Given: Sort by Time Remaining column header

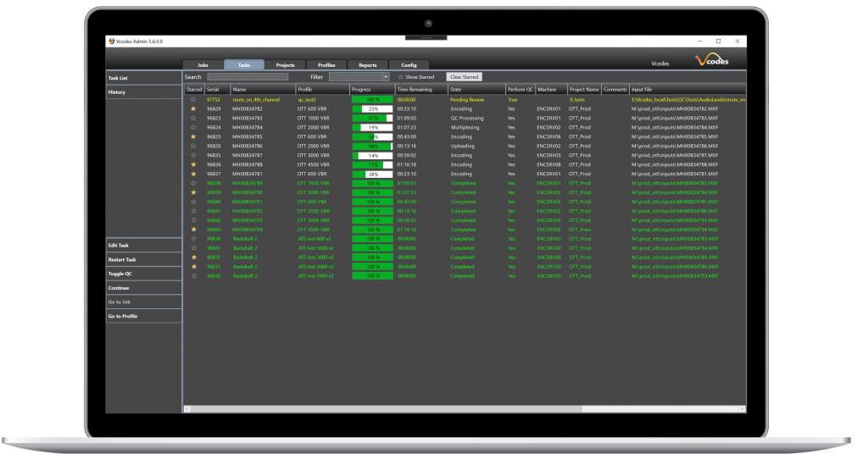Looking at the screenshot, I should (421, 89).
